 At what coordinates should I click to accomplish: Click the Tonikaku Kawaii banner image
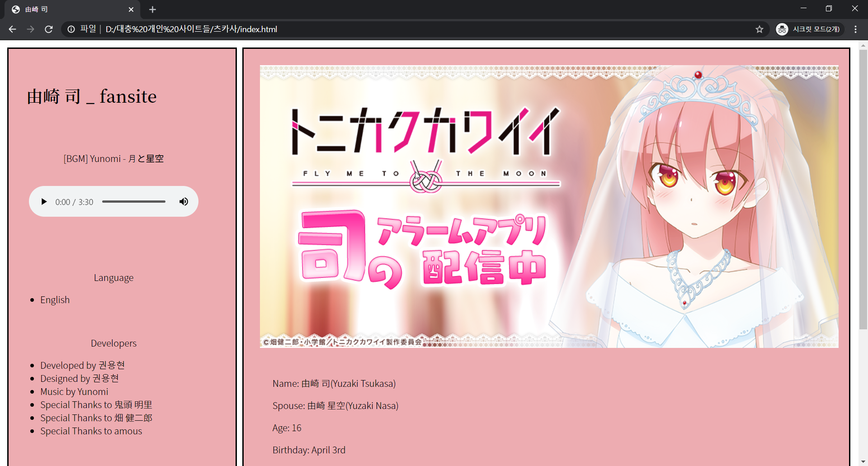click(x=549, y=207)
